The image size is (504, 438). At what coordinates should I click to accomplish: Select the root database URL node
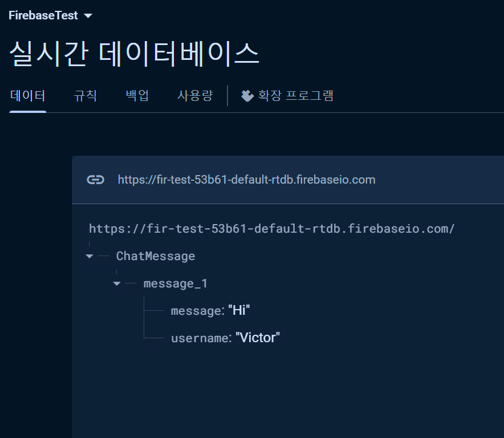tap(271, 229)
